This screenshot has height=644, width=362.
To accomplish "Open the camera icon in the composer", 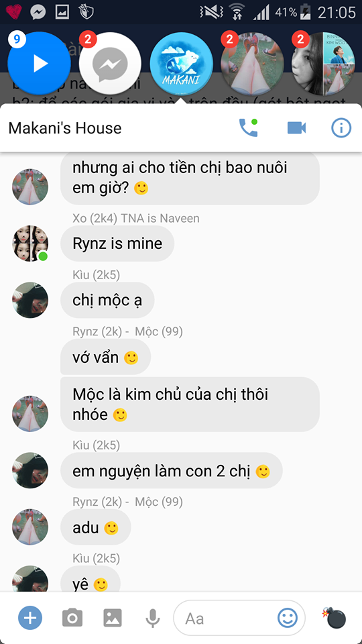I will click(x=72, y=618).
